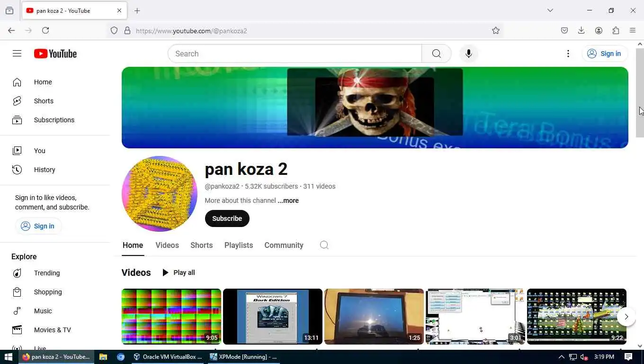Open Firefox account icon

pos(599,30)
